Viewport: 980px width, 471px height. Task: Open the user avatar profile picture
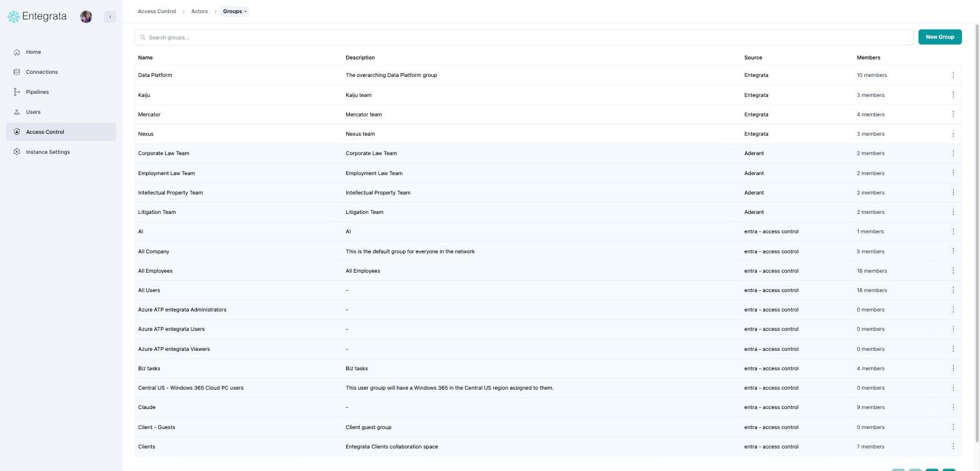coord(86,17)
